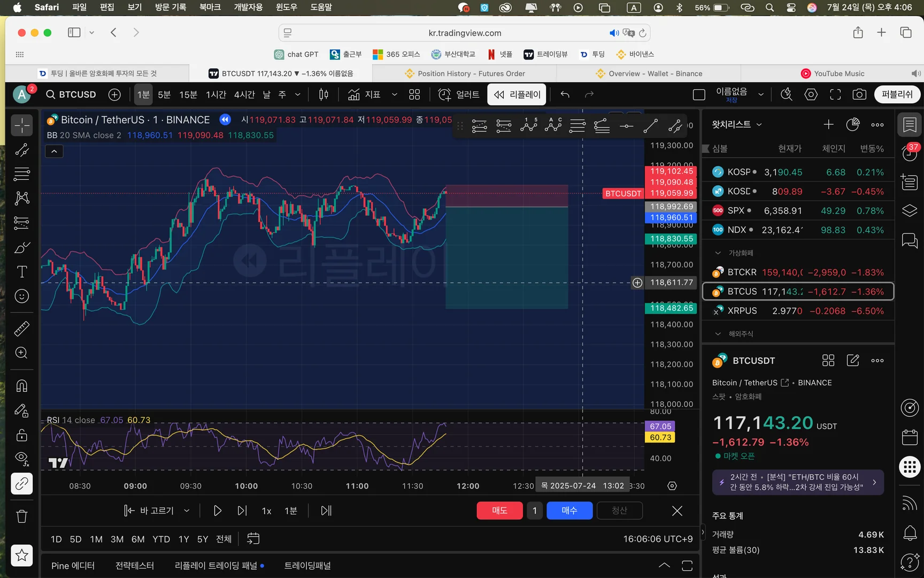The image size is (924, 578).
Task: Undo the last chart action
Action: coord(565,95)
